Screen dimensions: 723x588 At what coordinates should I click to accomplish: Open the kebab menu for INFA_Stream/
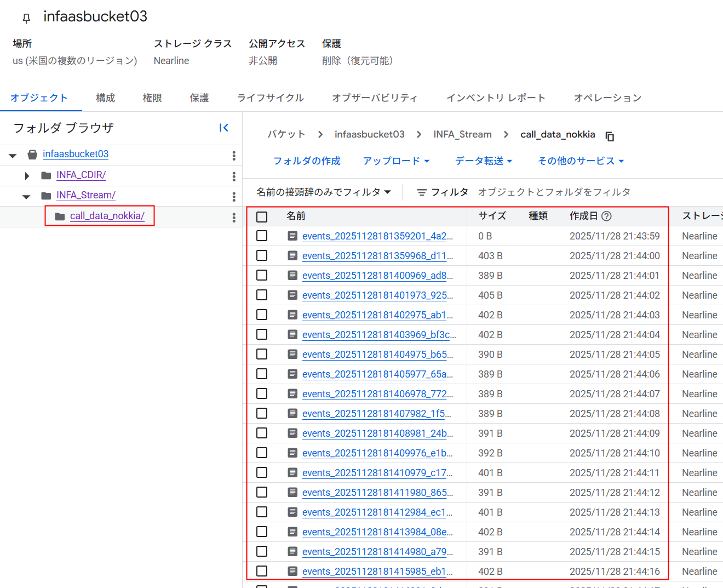(x=234, y=195)
